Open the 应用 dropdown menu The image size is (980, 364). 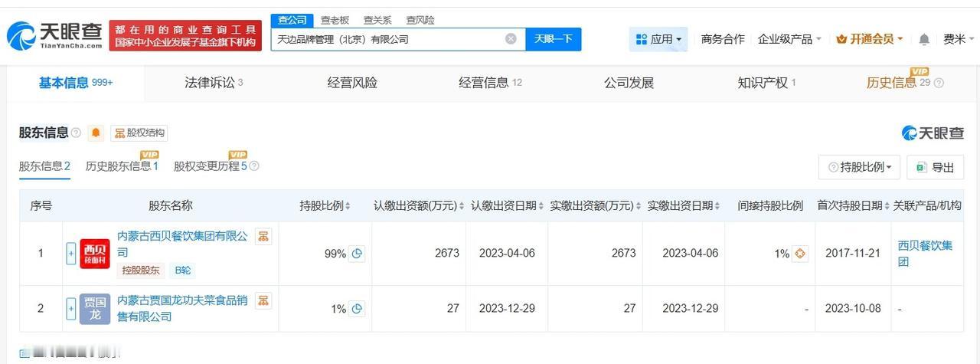(658, 39)
